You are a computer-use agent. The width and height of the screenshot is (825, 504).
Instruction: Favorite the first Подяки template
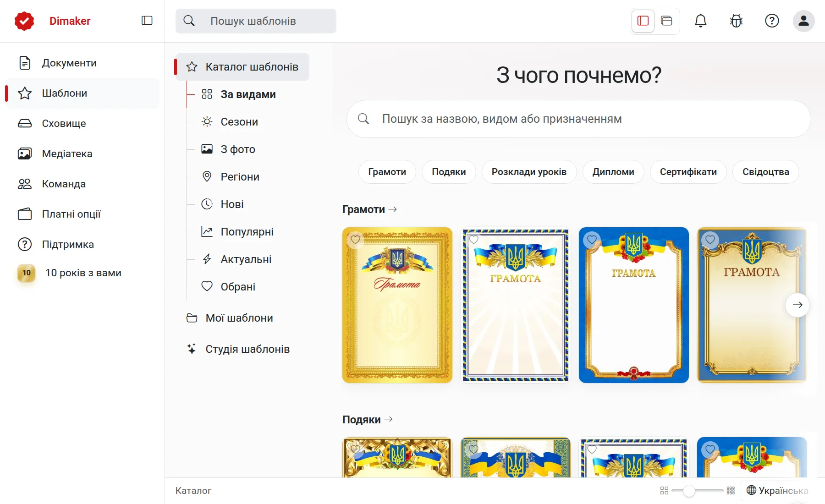point(356,449)
